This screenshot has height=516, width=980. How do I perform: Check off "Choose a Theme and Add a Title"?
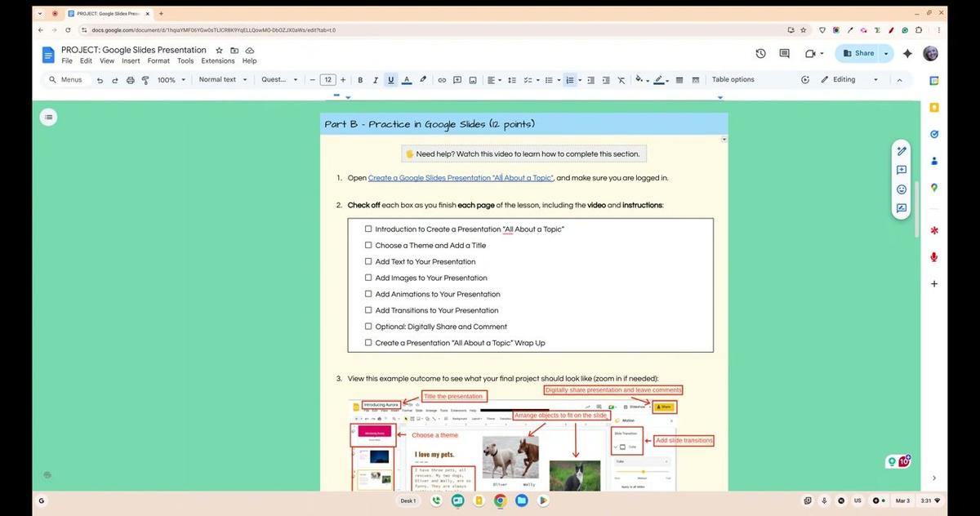tap(368, 246)
